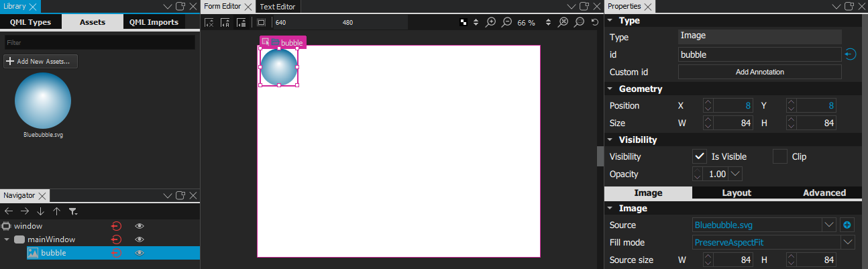This screenshot has height=269, width=868.
Task: Click the reset view icon
Action: [595, 22]
